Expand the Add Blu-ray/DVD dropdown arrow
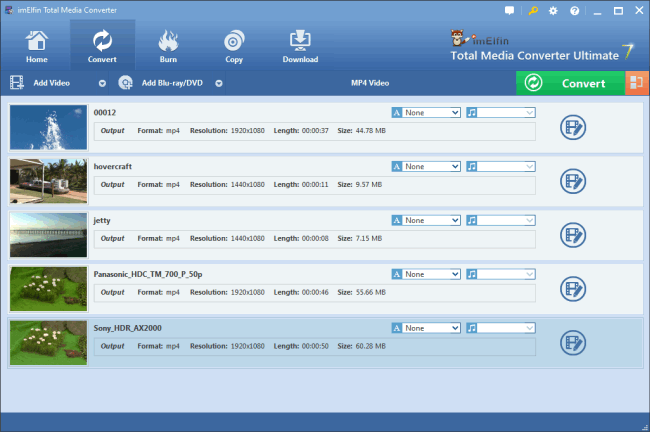 (x=219, y=83)
